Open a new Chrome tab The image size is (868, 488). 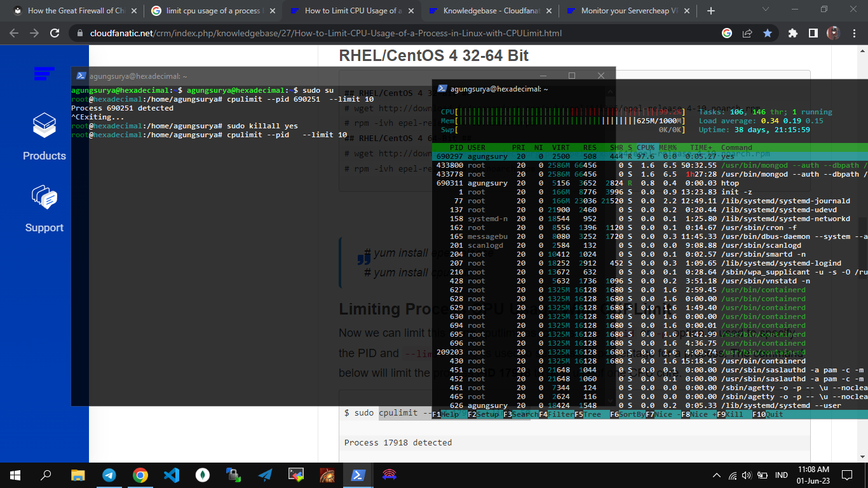click(x=710, y=11)
